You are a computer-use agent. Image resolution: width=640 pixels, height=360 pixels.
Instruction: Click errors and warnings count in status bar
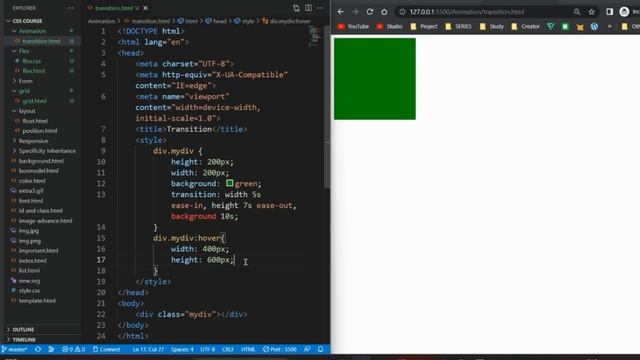coord(73,349)
